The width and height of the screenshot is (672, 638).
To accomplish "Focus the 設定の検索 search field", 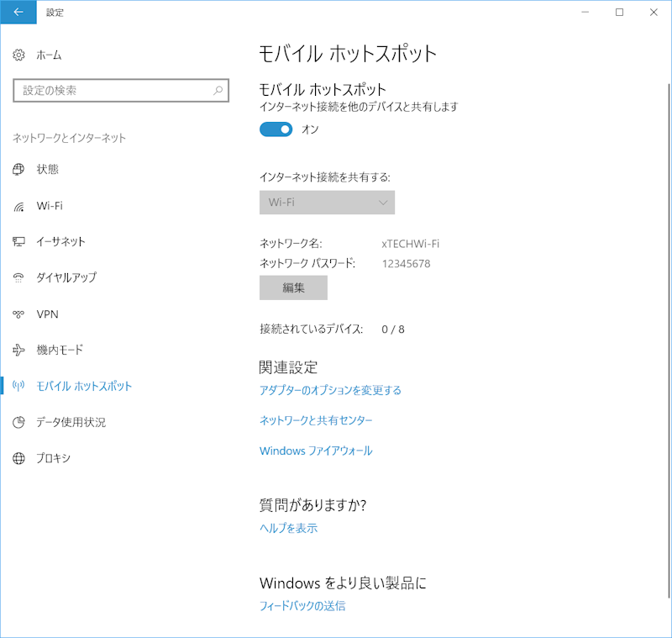I will click(x=113, y=90).
